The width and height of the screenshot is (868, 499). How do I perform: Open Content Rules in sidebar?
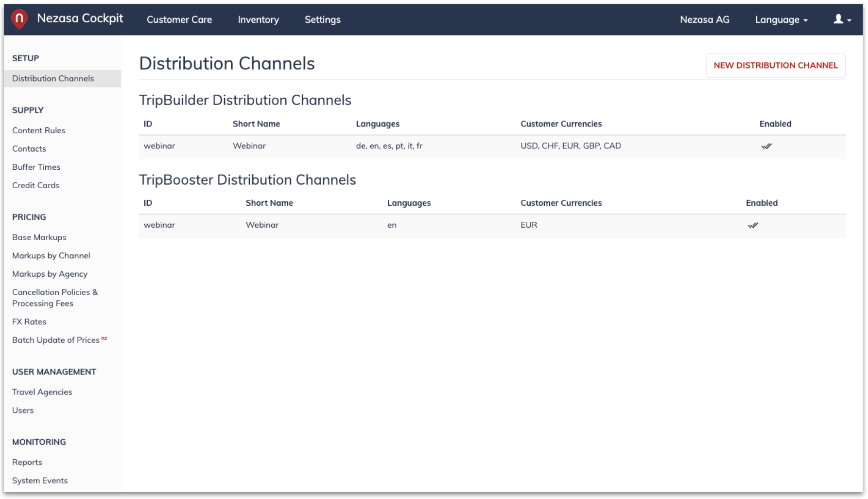click(38, 130)
